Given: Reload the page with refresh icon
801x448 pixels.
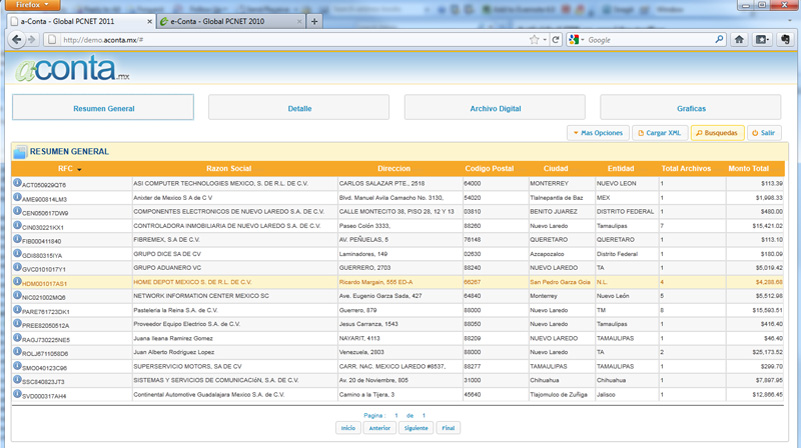Looking at the screenshot, I should tap(555, 39).
